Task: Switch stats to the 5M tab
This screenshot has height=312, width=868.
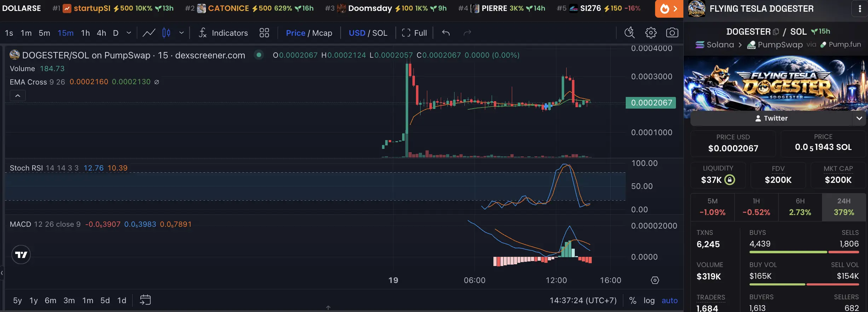Action: pyautogui.click(x=712, y=207)
